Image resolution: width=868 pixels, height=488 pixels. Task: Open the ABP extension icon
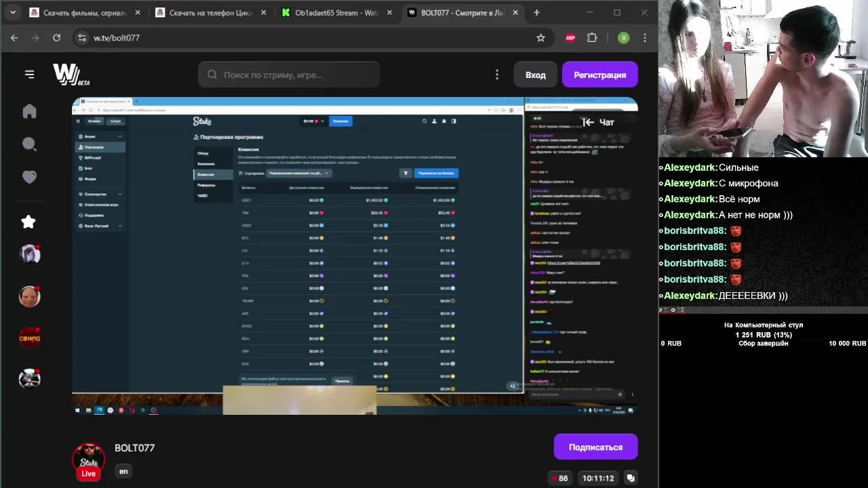(x=570, y=38)
